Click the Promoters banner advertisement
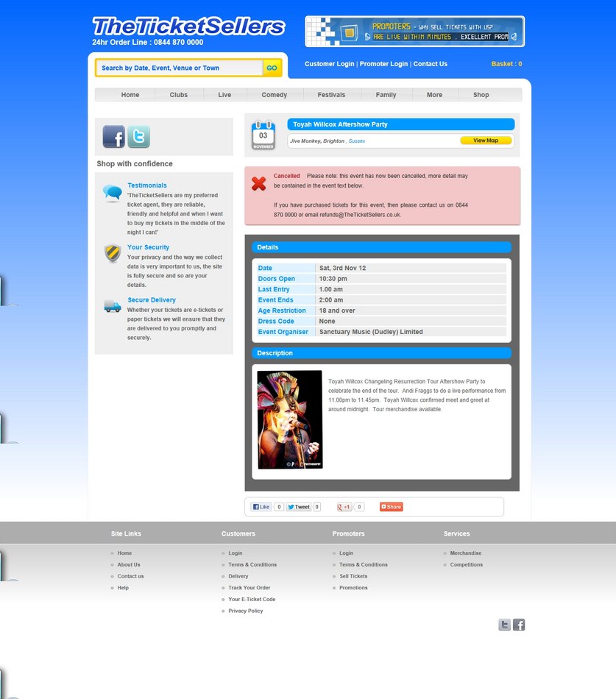 pos(415,31)
